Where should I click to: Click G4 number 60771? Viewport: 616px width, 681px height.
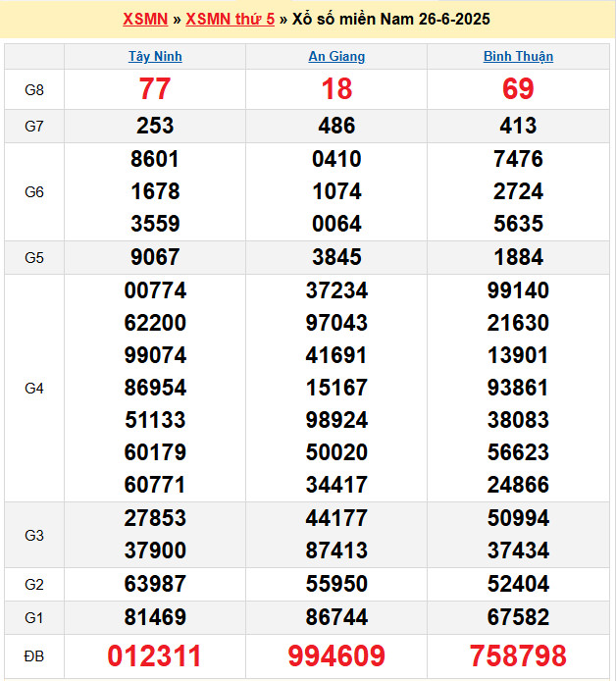(155, 485)
